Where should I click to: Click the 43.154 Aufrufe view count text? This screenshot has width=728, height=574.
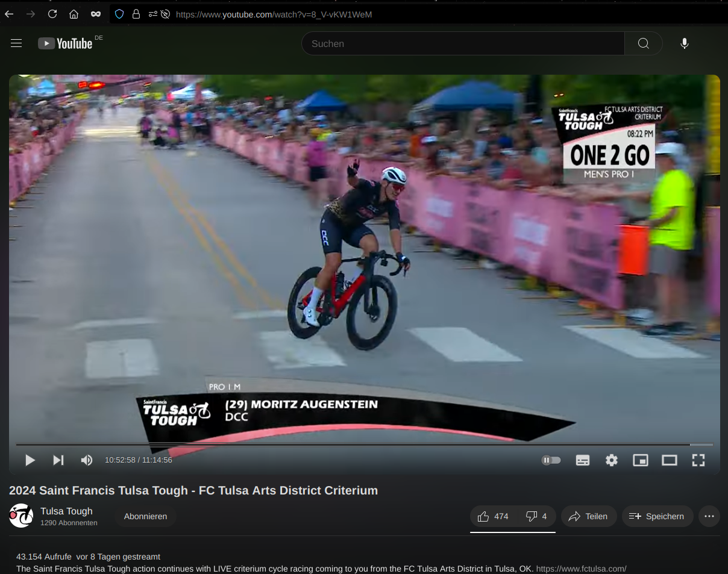44,557
